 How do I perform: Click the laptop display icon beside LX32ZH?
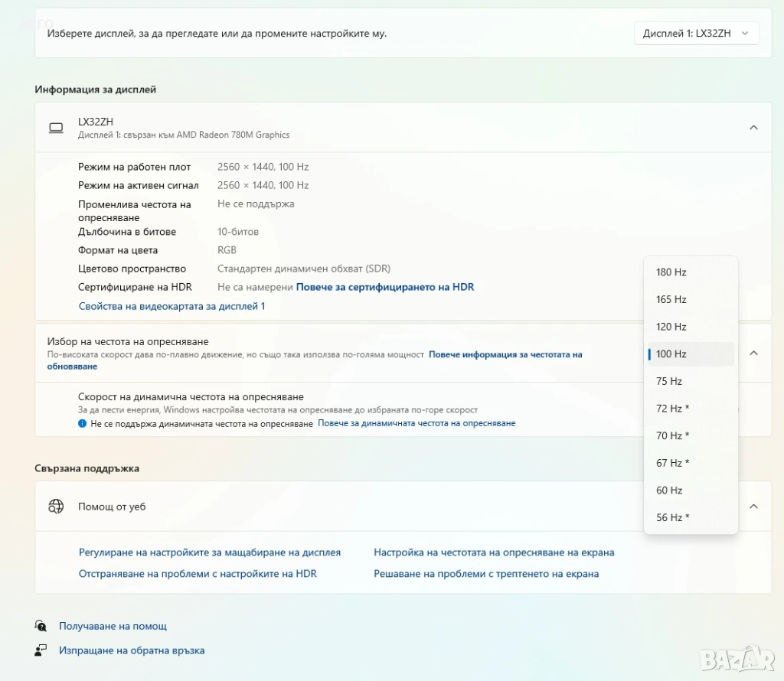[x=56, y=128]
